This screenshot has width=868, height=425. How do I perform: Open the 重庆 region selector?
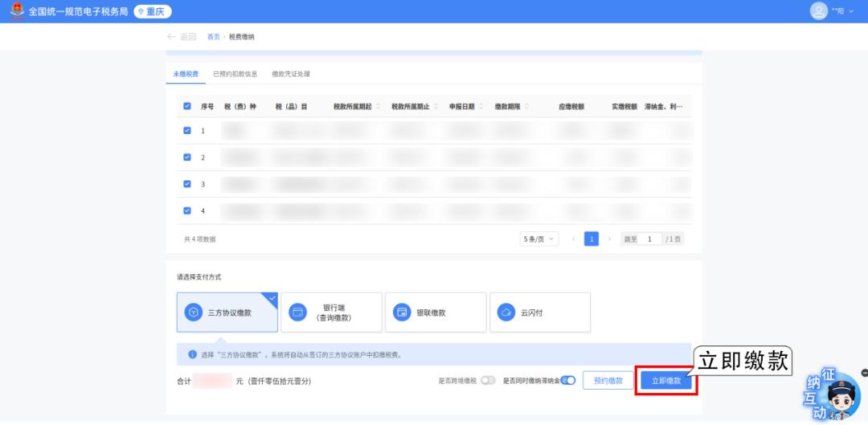pos(153,11)
